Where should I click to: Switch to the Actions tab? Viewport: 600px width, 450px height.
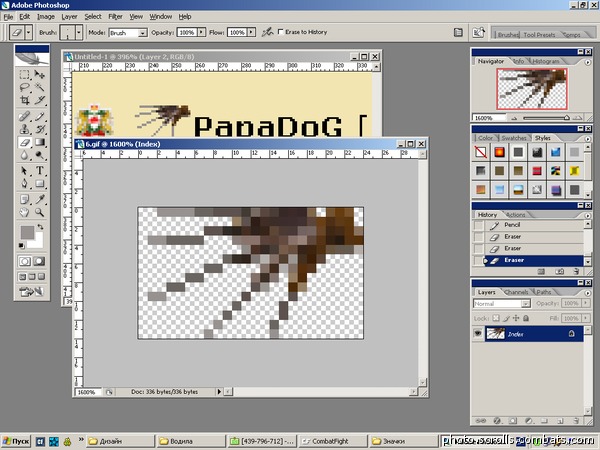click(515, 215)
